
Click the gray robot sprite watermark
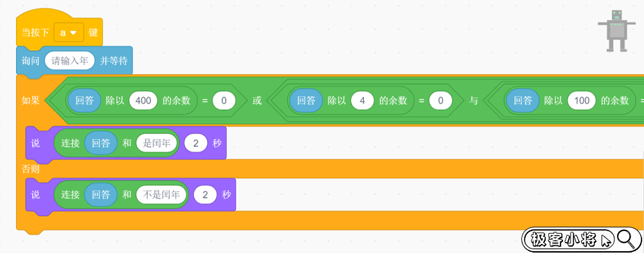616,30
